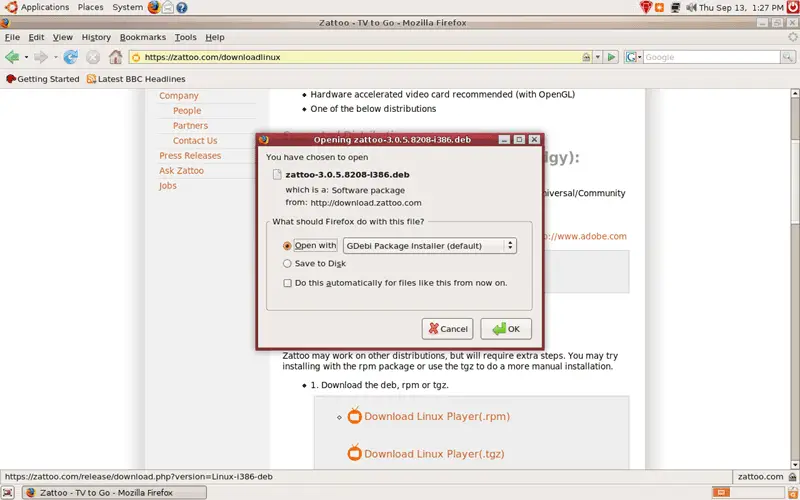This screenshot has height=500, width=800.
Task: Click Download Linux Player(.tgz) link
Action: tap(434, 454)
